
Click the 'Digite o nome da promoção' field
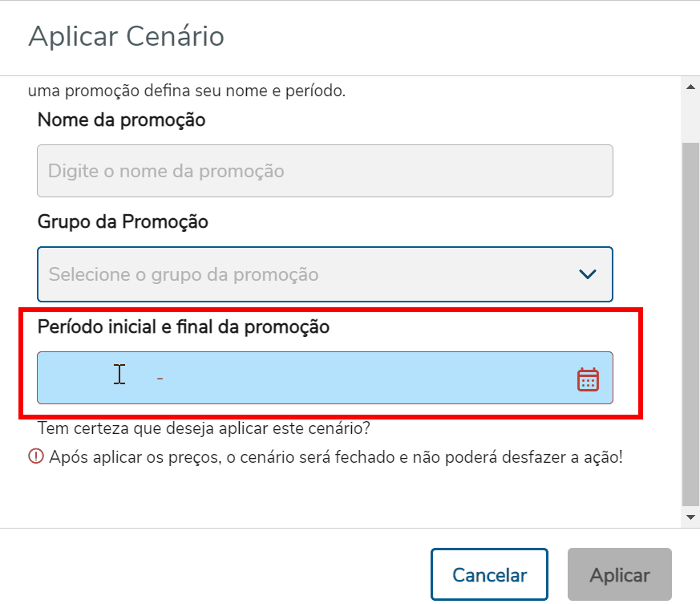[x=325, y=171]
